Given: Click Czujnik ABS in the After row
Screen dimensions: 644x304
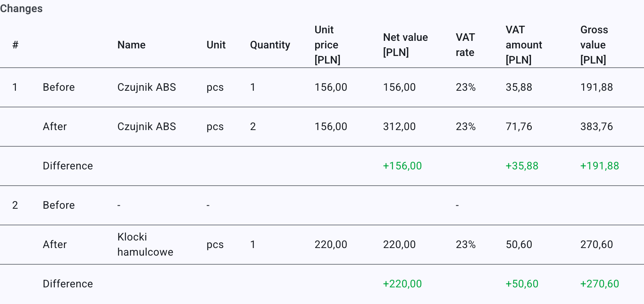Looking at the screenshot, I should click(147, 127).
